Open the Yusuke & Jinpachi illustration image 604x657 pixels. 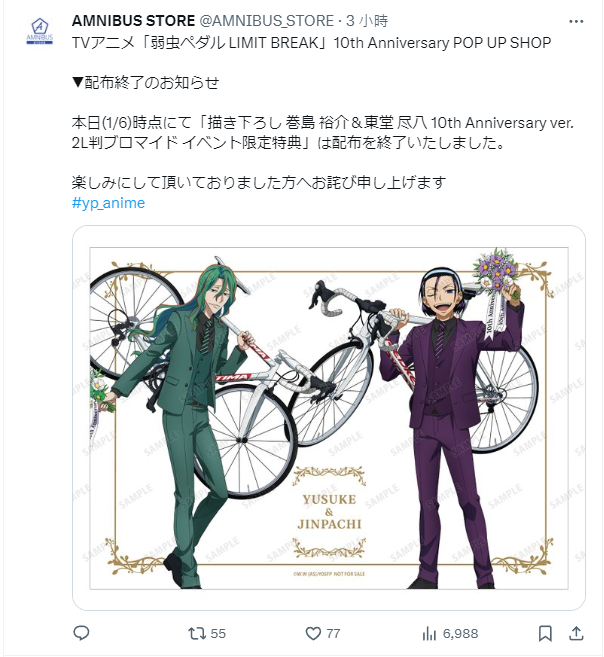click(x=329, y=418)
